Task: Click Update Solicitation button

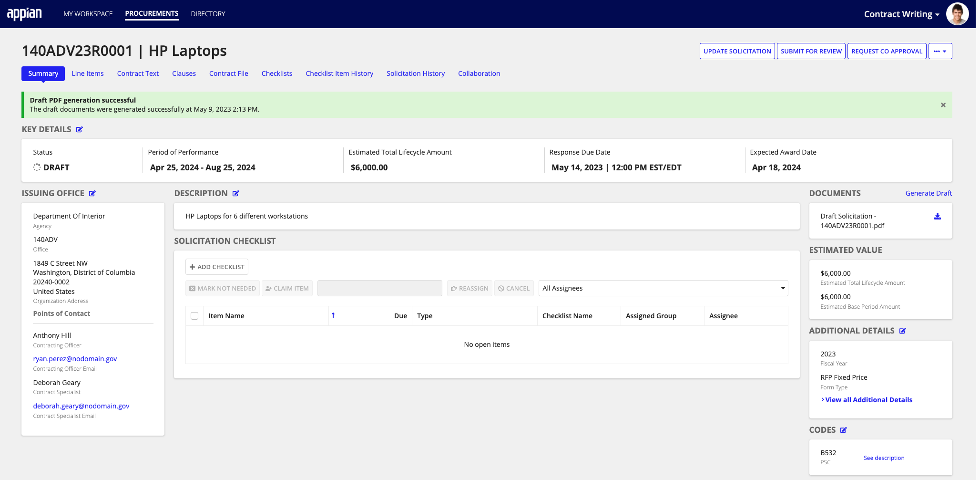Action: (737, 51)
